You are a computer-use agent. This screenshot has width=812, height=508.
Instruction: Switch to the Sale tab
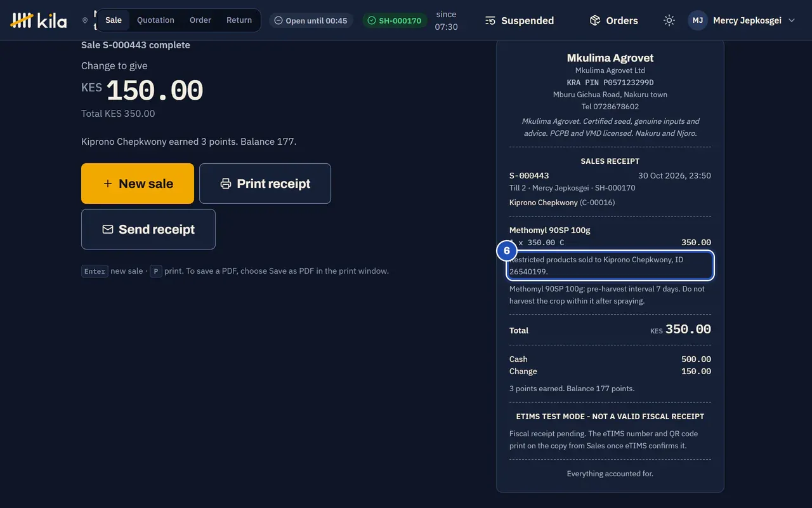point(114,20)
